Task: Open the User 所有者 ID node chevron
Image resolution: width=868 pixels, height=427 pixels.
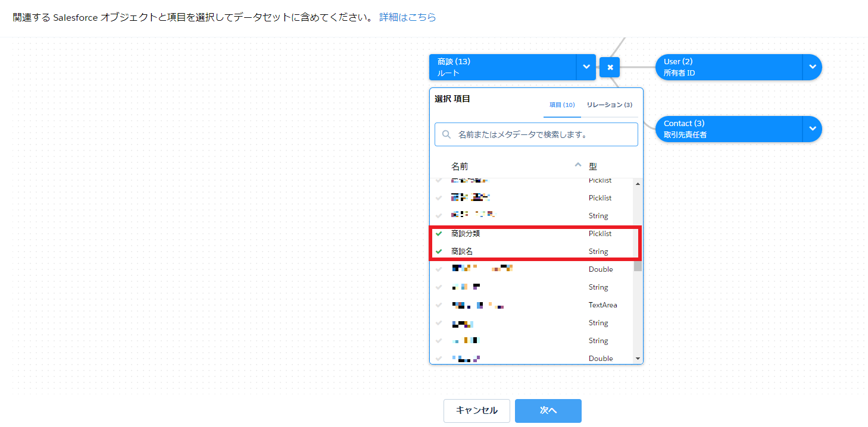Action: coord(812,67)
